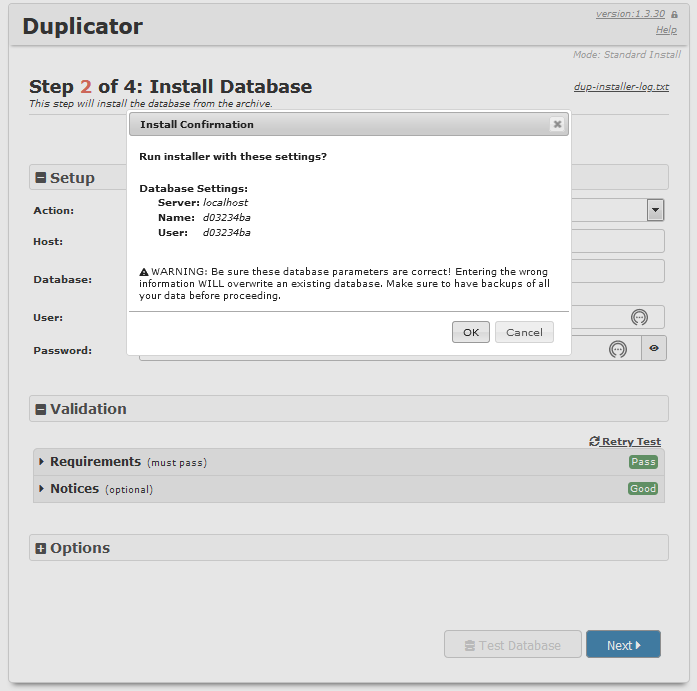Select the database Name value d03234ba
This screenshot has width=697, height=691.
coord(227,218)
